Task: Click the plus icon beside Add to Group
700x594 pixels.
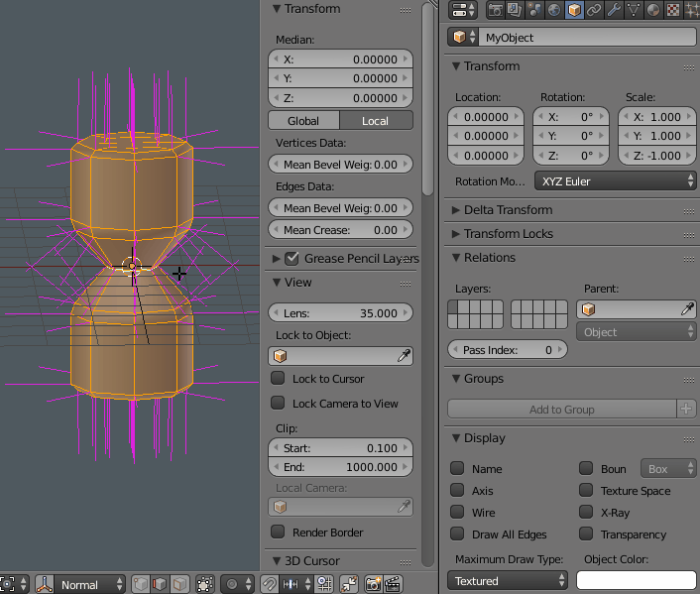Action: tap(686, 409)
